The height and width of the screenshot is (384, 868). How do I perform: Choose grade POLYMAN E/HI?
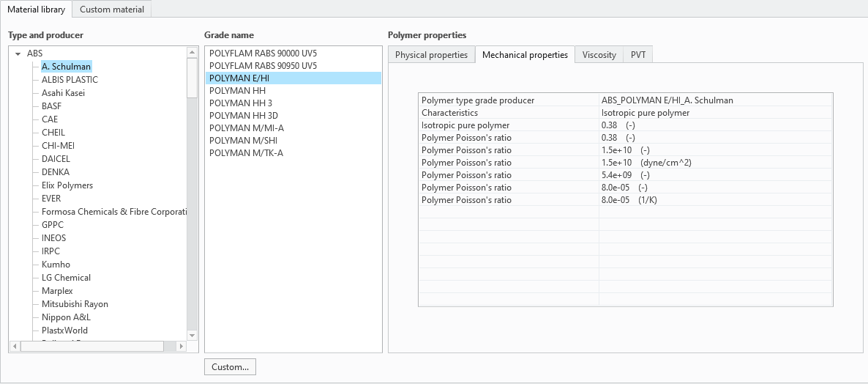pyautogui.click(x=293, y=78)
